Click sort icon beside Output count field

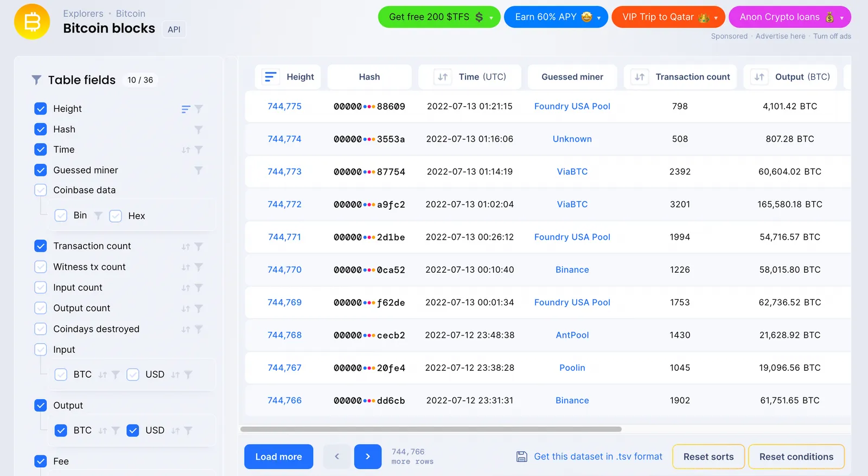(x=186, y=308)
